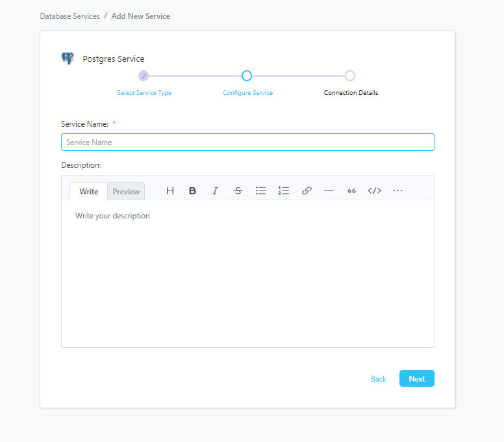504x442 pixels.
Task: Focus the Service Name input field
Action: pyautogui.click(x=247, y=142)
